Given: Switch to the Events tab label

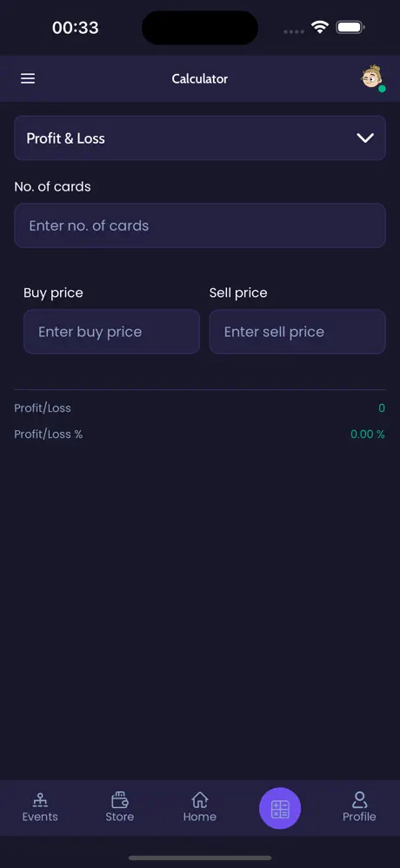Looking at the screenshot, I should [40, 817].
